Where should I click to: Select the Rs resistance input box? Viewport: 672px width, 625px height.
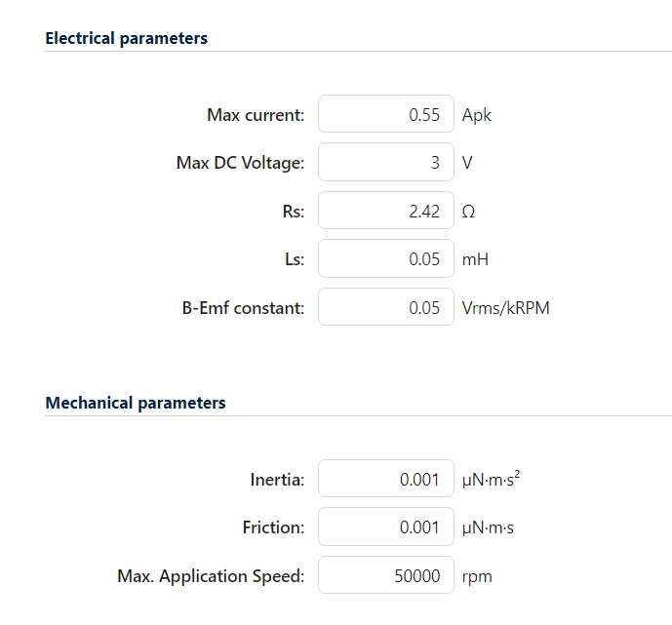[x=386, y=211]
